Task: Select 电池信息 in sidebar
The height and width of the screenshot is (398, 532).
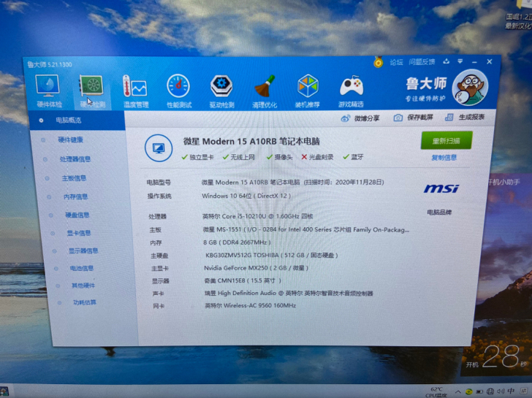Action: pyautogui.click(x=82, y=268)
